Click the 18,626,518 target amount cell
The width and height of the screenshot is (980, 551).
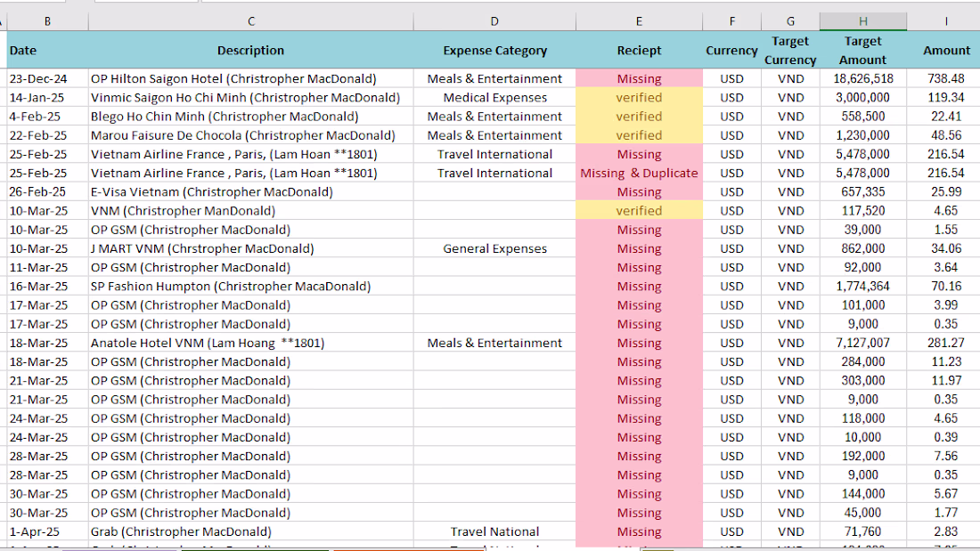(863, 78)
